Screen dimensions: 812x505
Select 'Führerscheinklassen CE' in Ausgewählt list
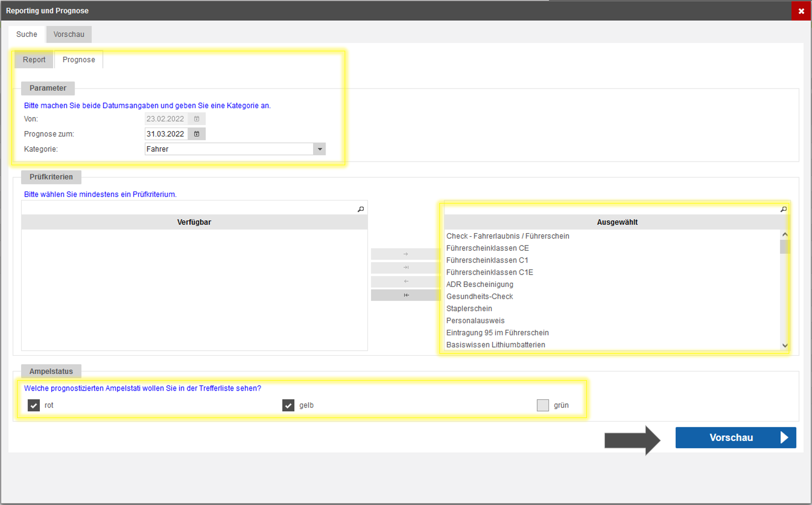click(x=488, y=248)
